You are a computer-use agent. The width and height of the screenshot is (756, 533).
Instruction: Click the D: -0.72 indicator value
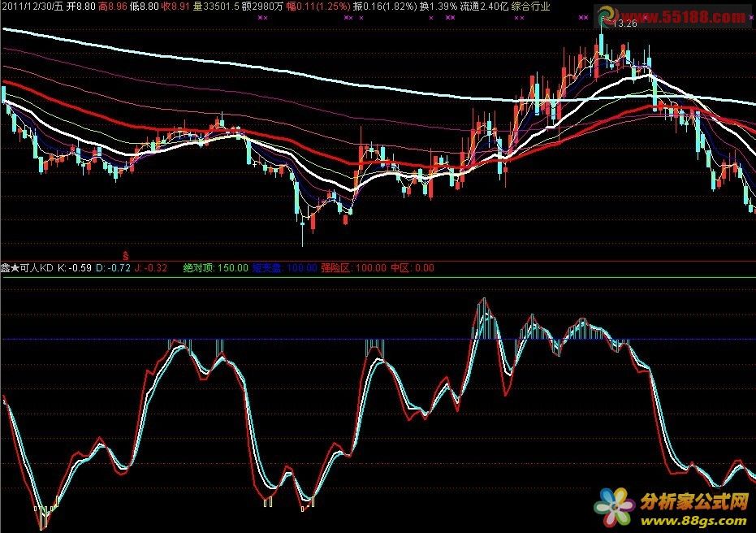coord(114,267)
